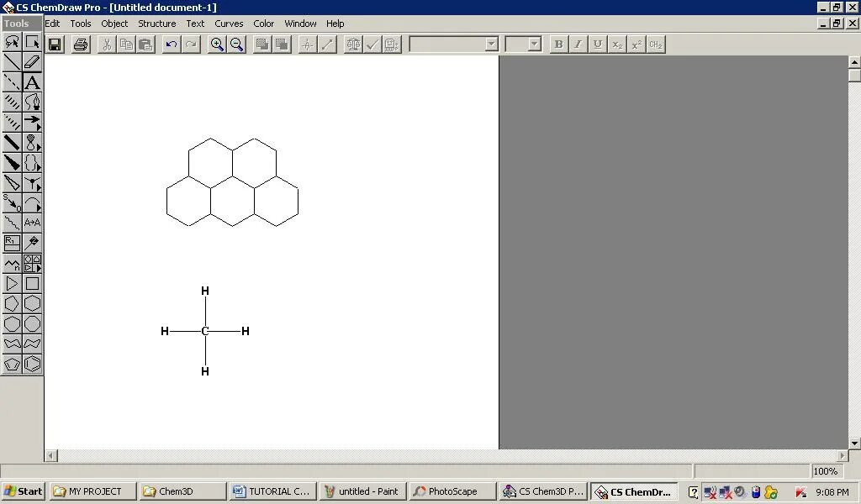
Task: Click the carbon atom label C
Action: point(205,331)
